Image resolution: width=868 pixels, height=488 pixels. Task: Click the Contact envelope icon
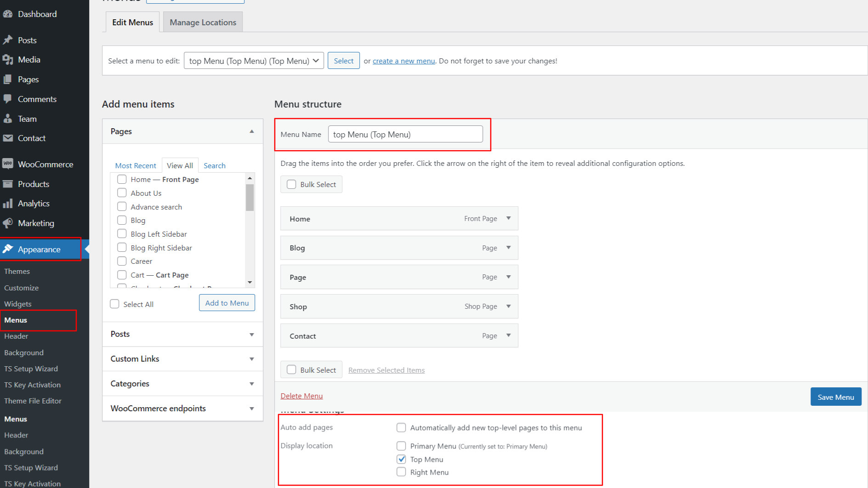[8, 138]
